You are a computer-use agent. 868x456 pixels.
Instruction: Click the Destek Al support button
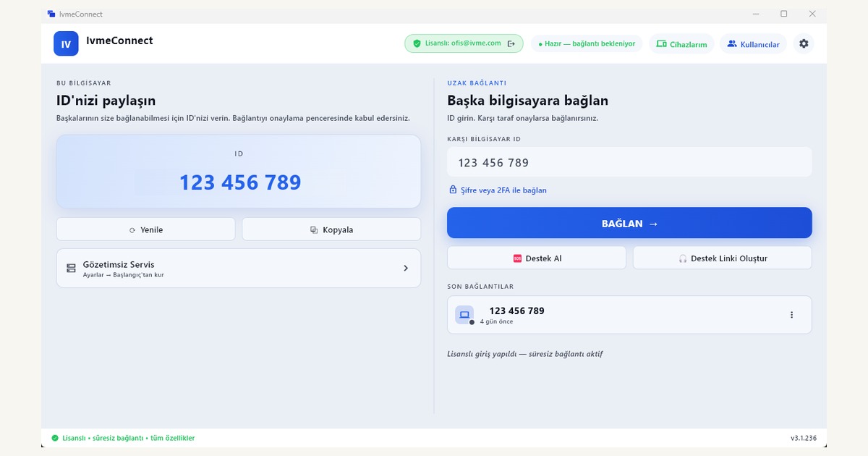537,258
